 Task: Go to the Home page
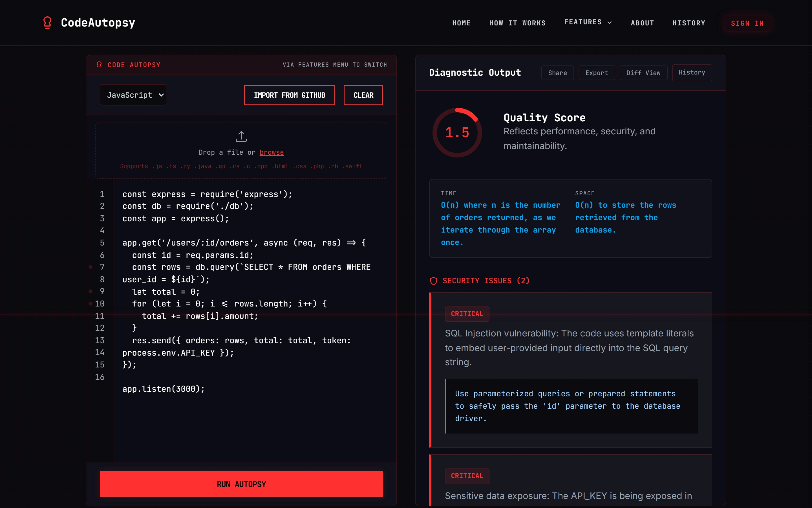pyautogui.click(x=461, y=23)
